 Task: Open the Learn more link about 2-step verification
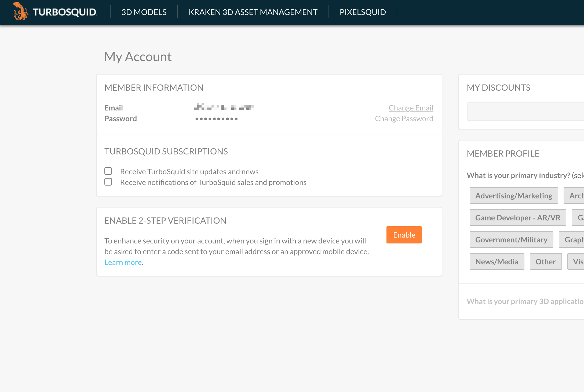123,262
